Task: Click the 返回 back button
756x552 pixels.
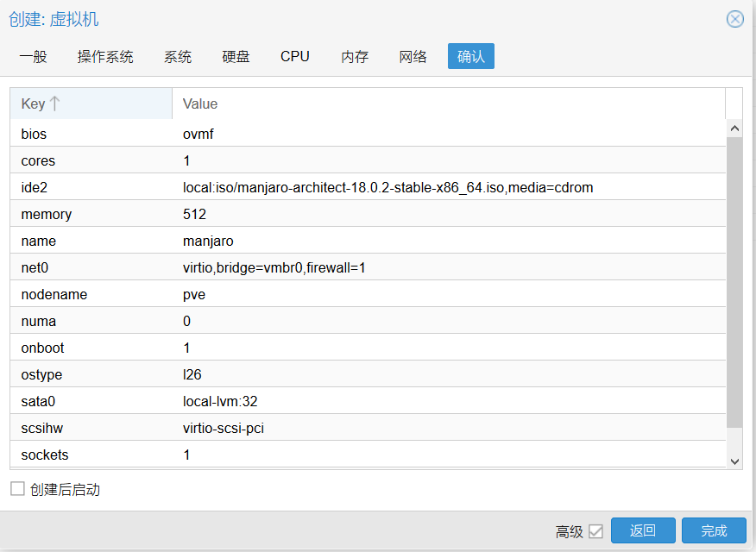Action: [643, 530]
